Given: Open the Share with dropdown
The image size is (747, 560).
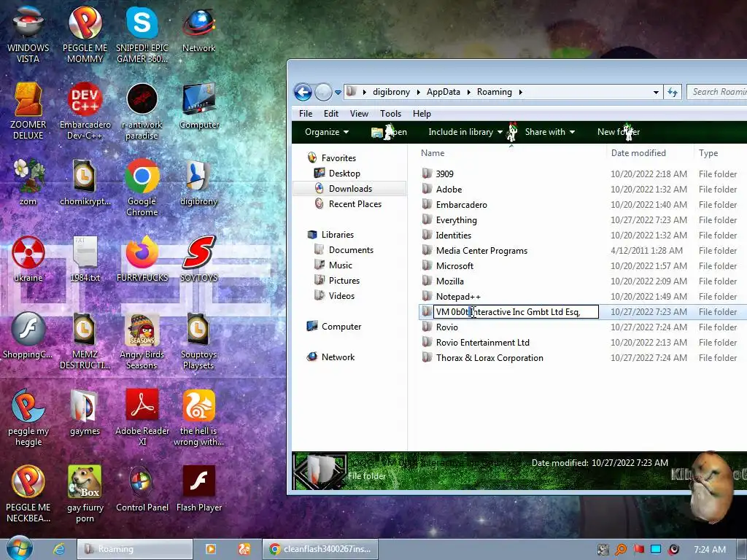Looking at the screenshot, I should click(550, 132).
